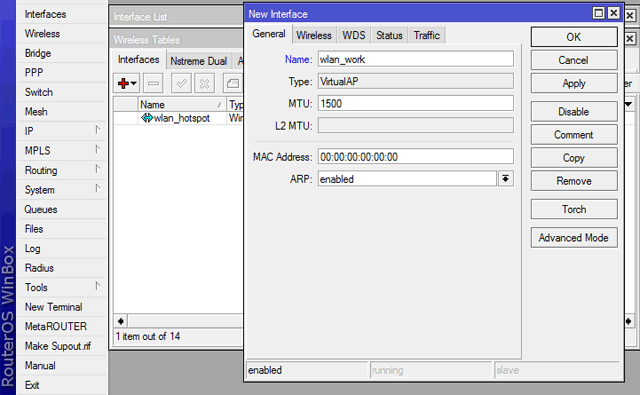Click the Wireless Tables window title
This screenshot has width=640, height=395.
tap(147, 40)
